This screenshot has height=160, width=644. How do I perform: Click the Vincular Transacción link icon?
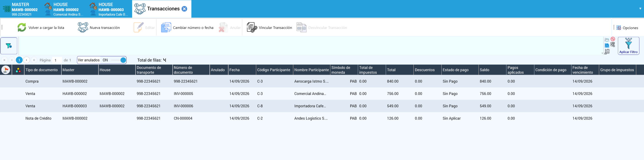[252, 27]
